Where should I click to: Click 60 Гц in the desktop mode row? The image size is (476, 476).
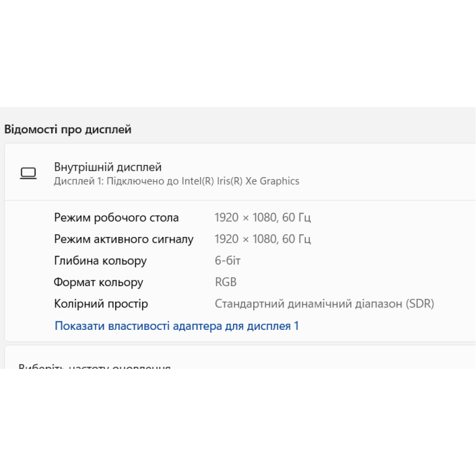[x=297, y=218]
